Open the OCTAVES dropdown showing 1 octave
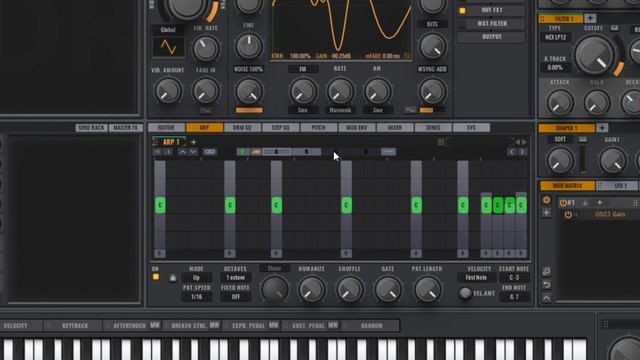This screenshot has height=360, width=640. 236,278
